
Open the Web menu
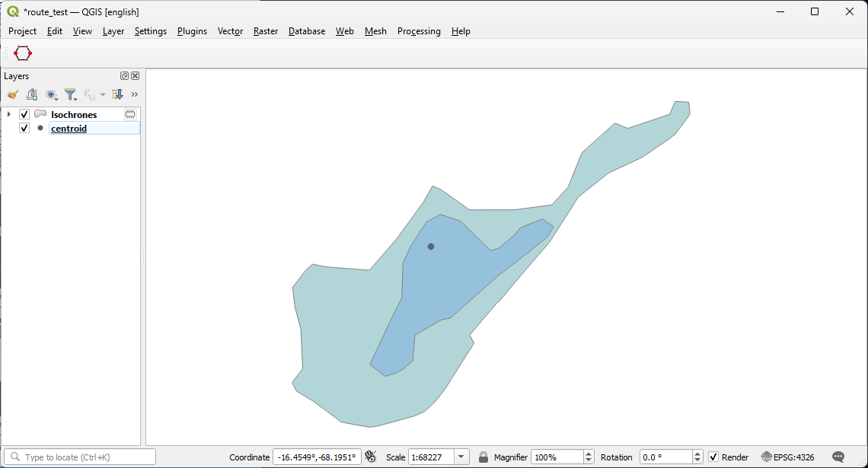(x=344, y=31)
